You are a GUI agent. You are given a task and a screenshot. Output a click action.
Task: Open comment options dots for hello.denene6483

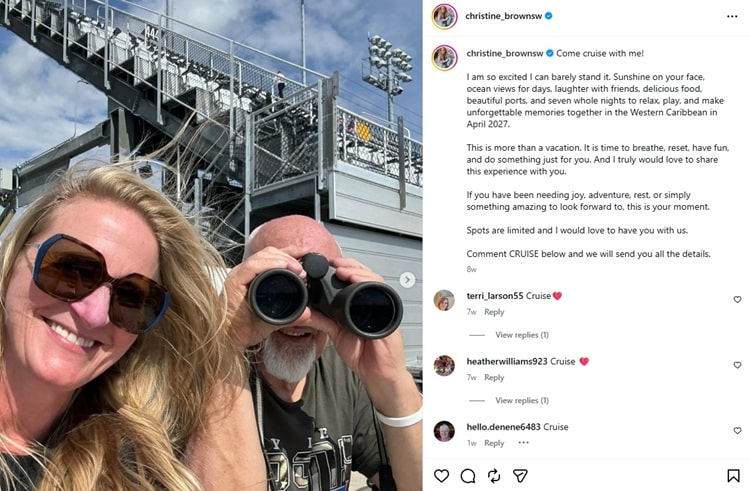[524, 443]
